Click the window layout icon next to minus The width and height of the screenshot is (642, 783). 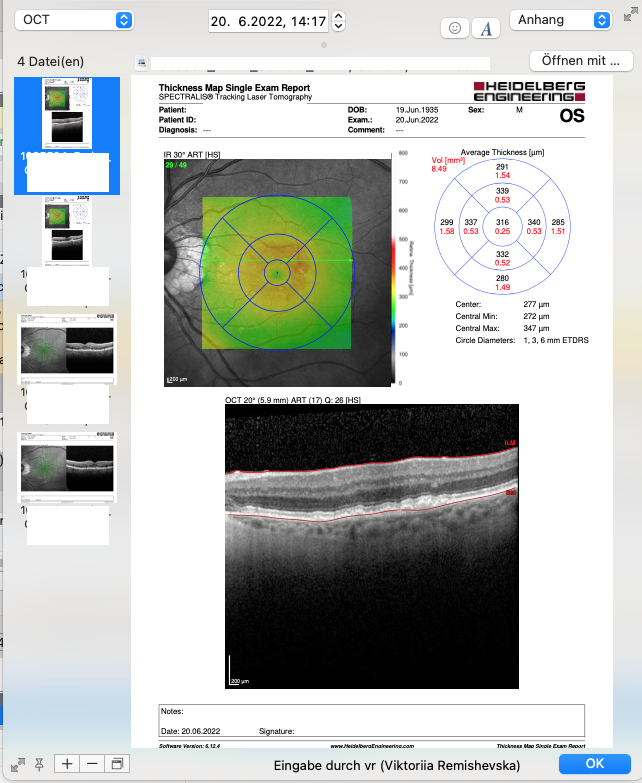(117, 764)
